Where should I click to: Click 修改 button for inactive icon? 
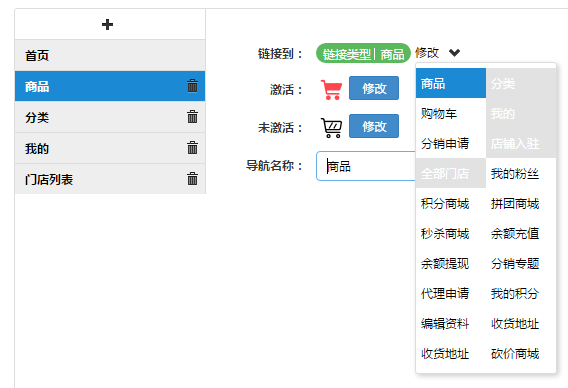(374, 126)
